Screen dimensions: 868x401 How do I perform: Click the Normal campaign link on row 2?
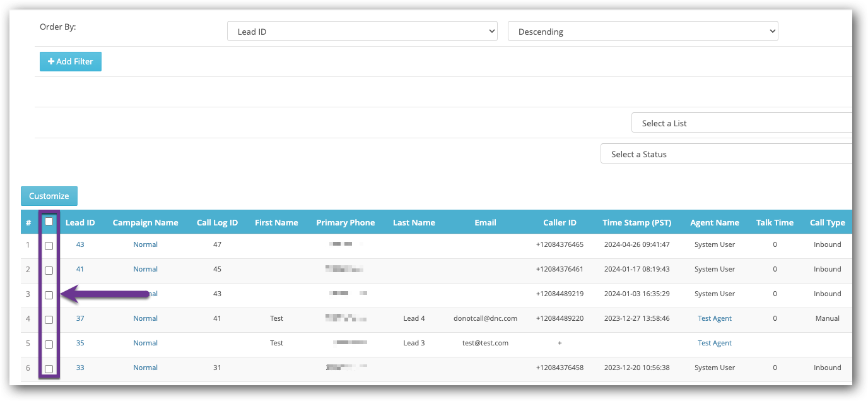(145, 269)
